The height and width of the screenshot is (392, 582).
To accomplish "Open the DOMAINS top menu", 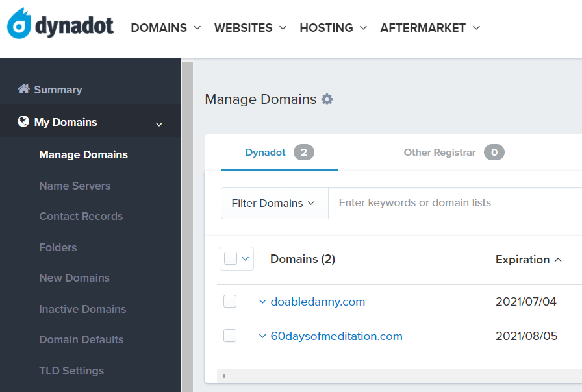I will 166,28.
